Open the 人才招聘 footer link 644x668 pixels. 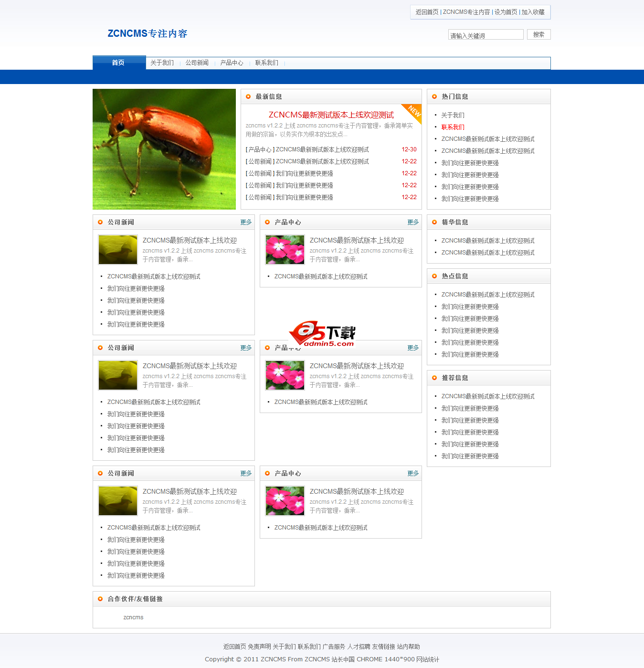pos(359,647)
